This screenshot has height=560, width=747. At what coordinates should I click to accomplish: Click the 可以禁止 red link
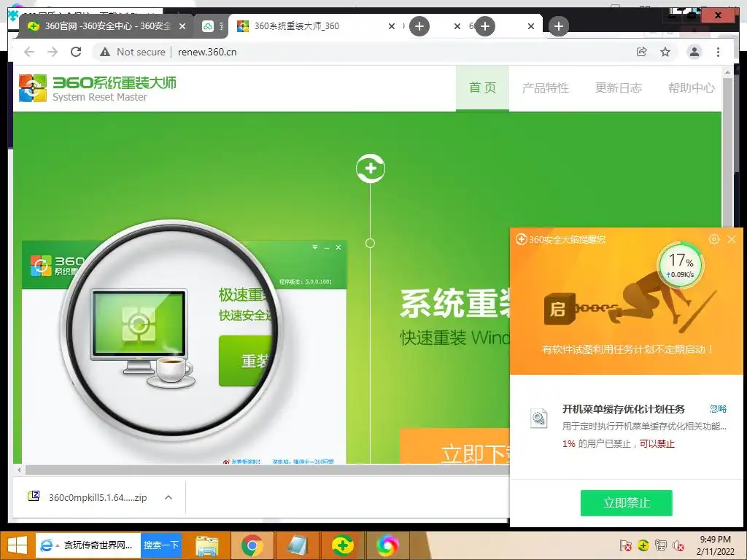(x=657, y=444)
